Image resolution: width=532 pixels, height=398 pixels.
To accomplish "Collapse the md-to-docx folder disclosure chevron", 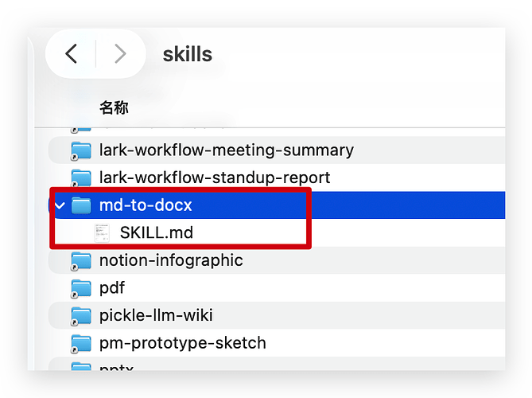I will 60,205.
